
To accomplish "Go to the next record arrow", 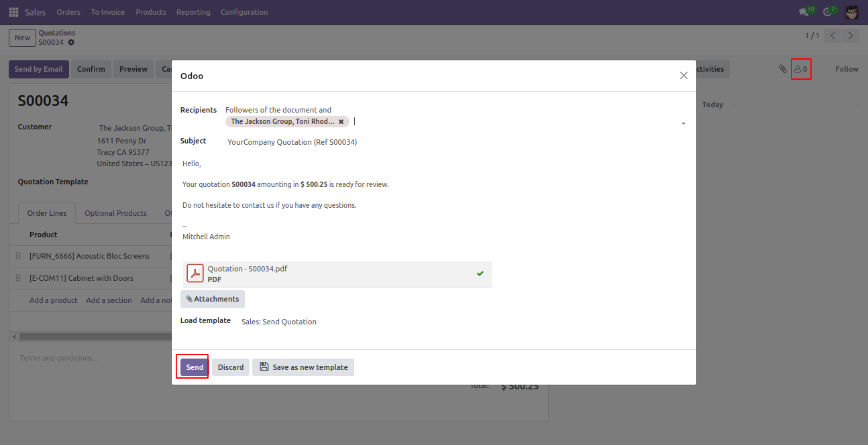I will click(x=851, y=36).
